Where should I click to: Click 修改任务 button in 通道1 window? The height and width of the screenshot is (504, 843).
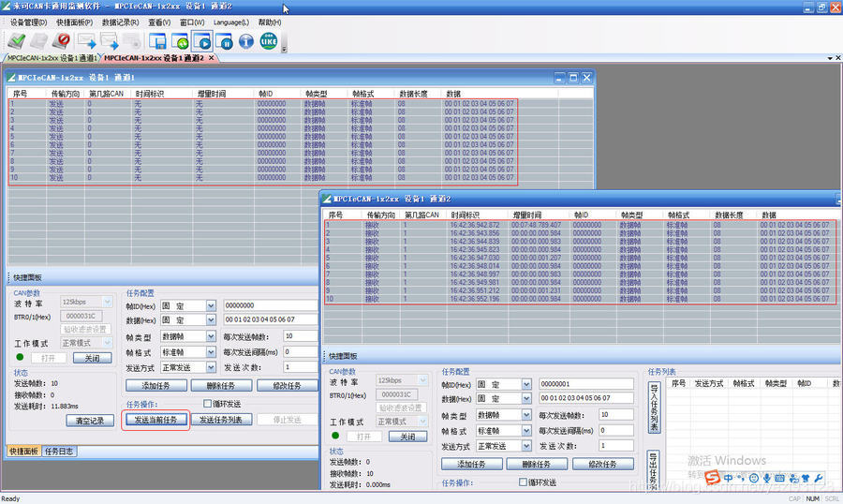[x=288, y=385]
